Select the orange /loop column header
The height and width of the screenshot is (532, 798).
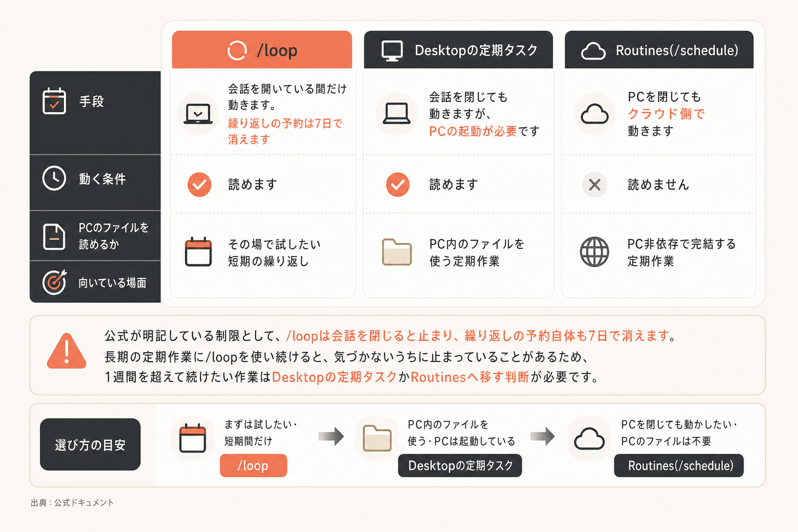tap(262, 50)
